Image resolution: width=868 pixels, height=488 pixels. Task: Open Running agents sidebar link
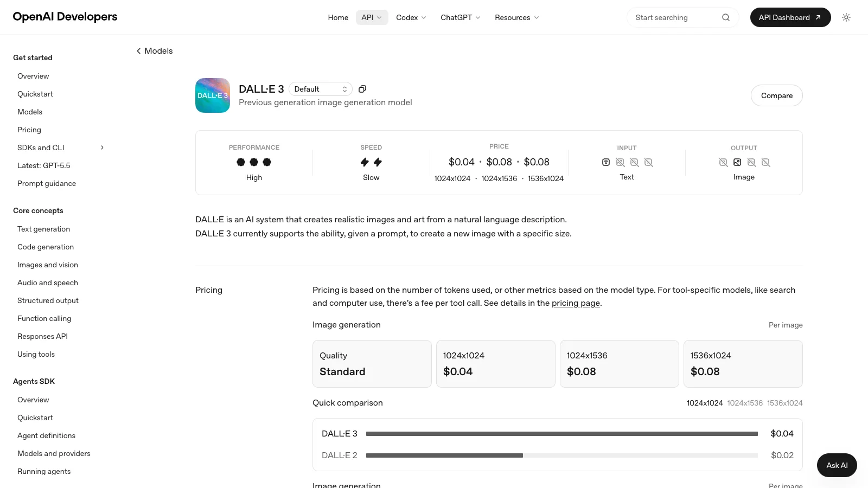point(44,471)
